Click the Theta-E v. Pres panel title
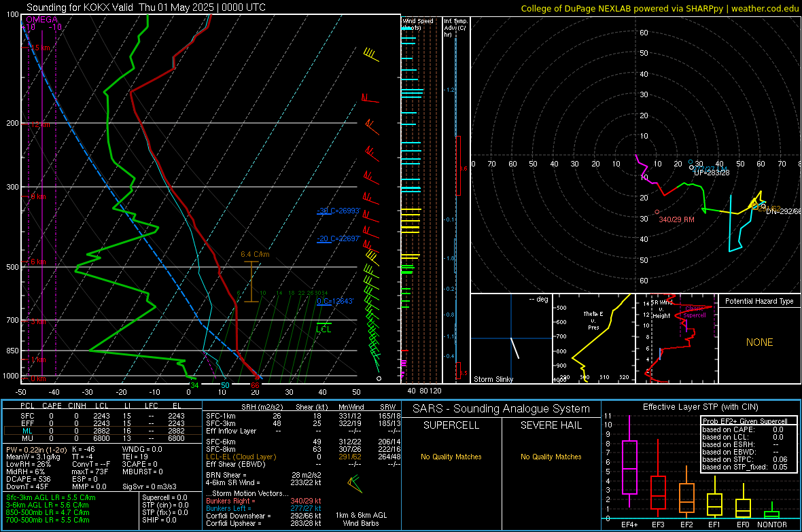 tap(593, 320)
